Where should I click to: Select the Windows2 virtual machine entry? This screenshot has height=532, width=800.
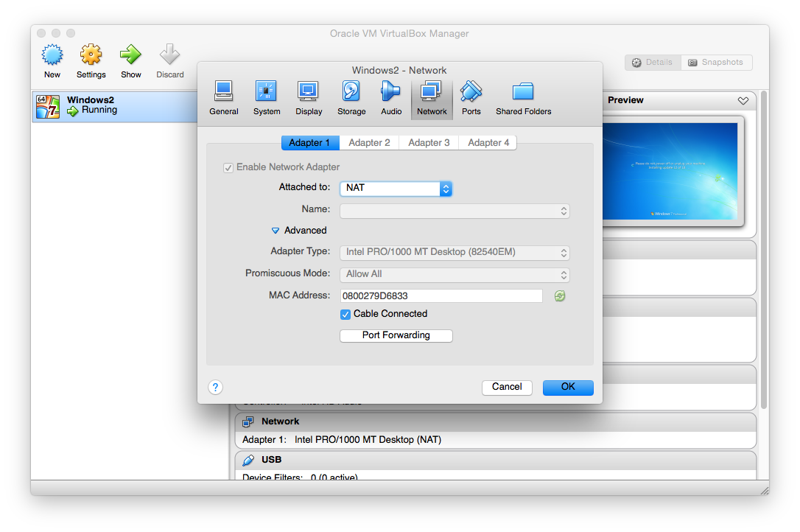point(115,106)
